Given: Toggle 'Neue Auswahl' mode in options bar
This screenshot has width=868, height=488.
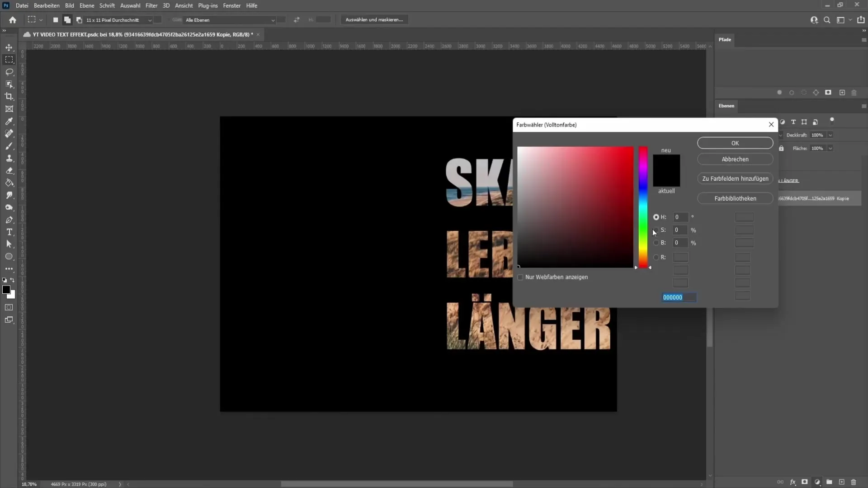Looking at the screenshot, I should 55,20.
